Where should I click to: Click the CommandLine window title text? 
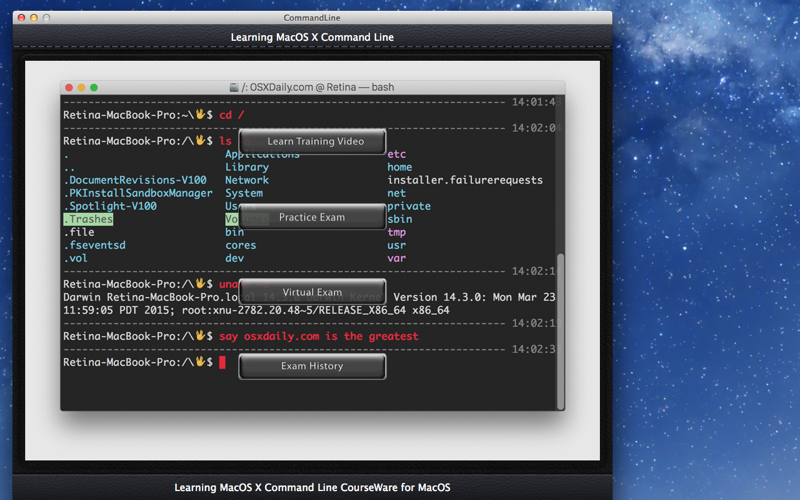tap(312, 17)
